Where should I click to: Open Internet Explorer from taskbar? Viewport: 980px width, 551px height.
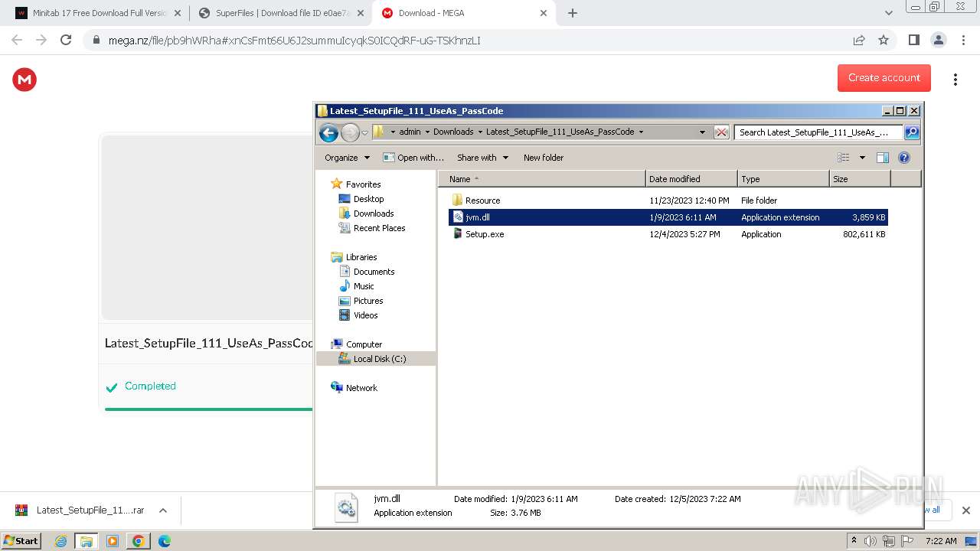pyautogui.click(x=60, y=541)
